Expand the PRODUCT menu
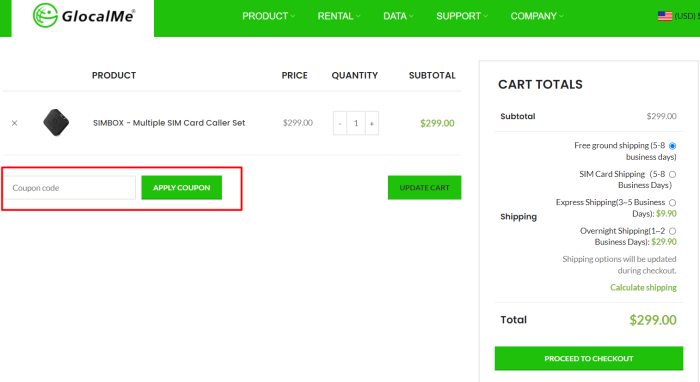This screenshot has width=700, height=382. click(268, 16)
